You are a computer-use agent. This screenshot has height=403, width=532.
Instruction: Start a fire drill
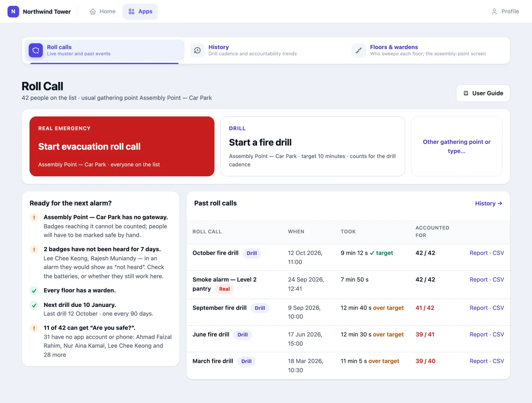coord(313,146)
